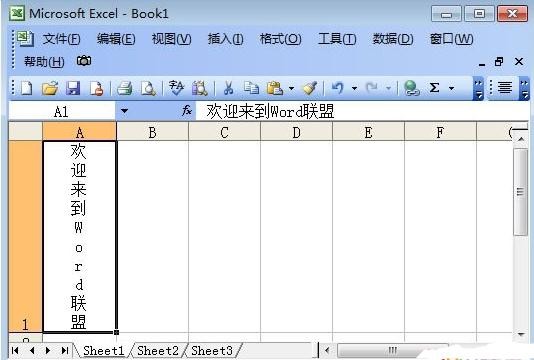
Task: Run the spelling check tool
Action: click(x=176, y=88)
